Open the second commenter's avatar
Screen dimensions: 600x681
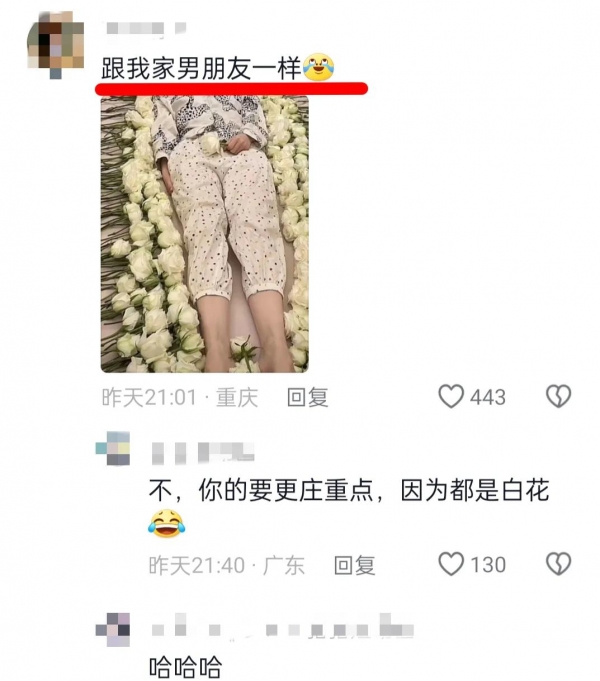pyautogui.click(x=113, y=448)
